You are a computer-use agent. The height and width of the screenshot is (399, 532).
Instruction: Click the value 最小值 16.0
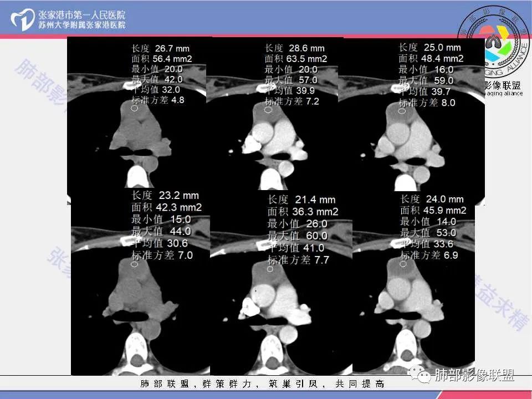point(426,70)
